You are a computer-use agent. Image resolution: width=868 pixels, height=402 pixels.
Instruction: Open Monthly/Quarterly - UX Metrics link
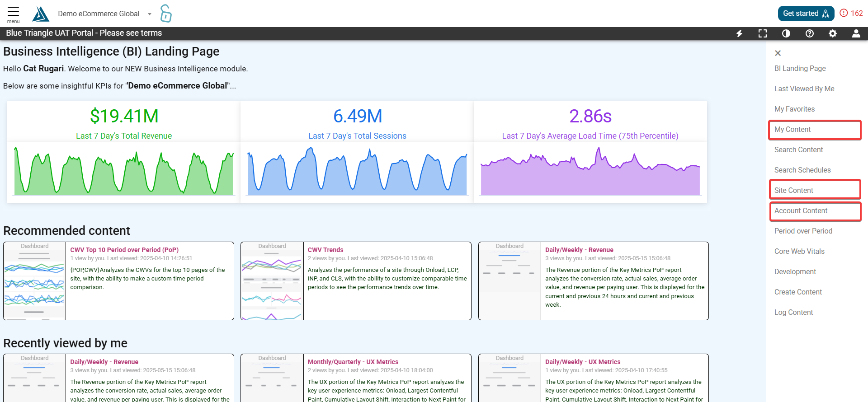point(353,362)
